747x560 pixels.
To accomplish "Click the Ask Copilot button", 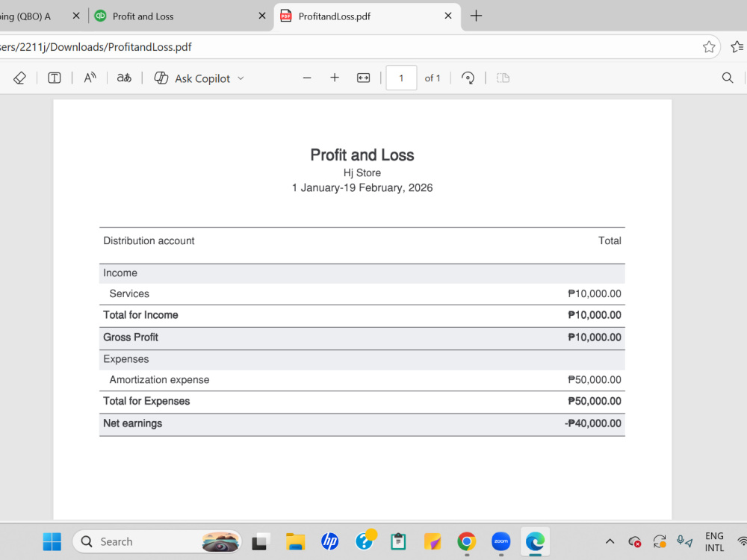I will point(192,78).
